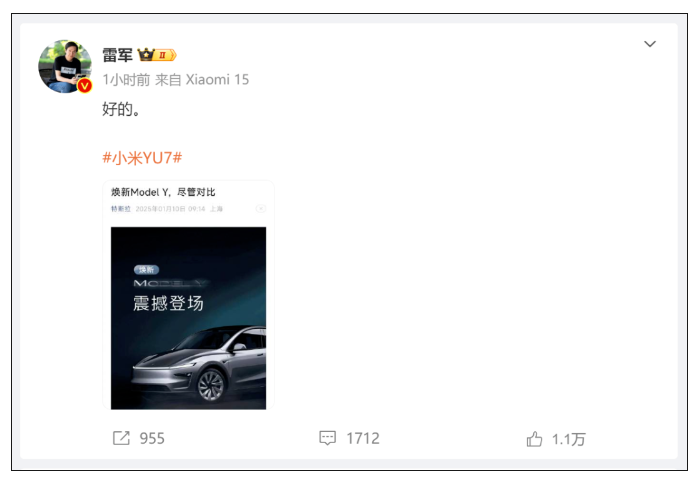Open the 雷军 username link
This screenshot has height=482, width=699.
[x=117, y=55]
